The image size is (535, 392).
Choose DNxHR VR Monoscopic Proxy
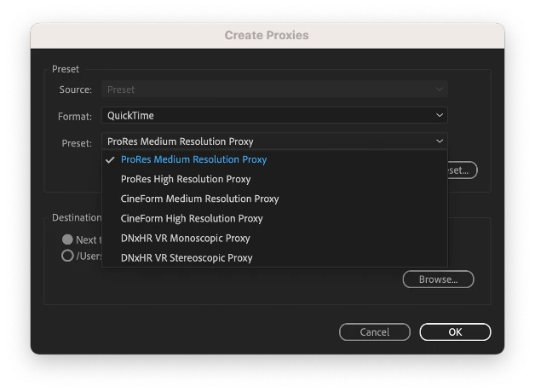tap(274, 238)
